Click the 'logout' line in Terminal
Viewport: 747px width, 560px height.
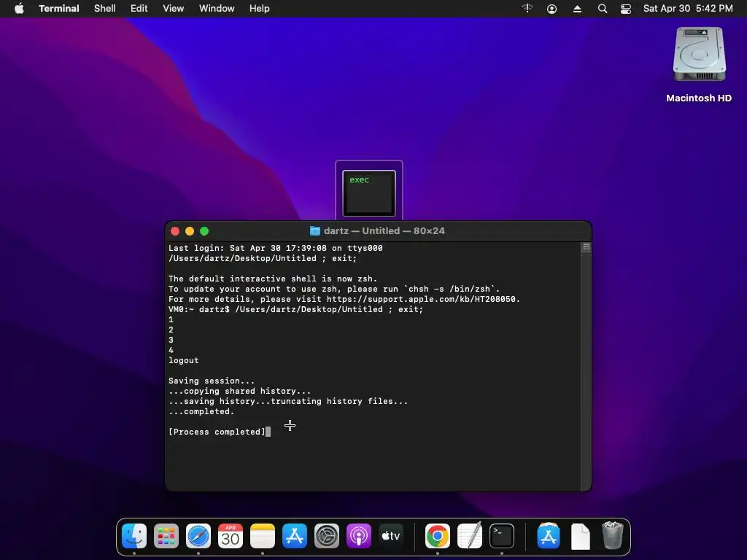183,360
